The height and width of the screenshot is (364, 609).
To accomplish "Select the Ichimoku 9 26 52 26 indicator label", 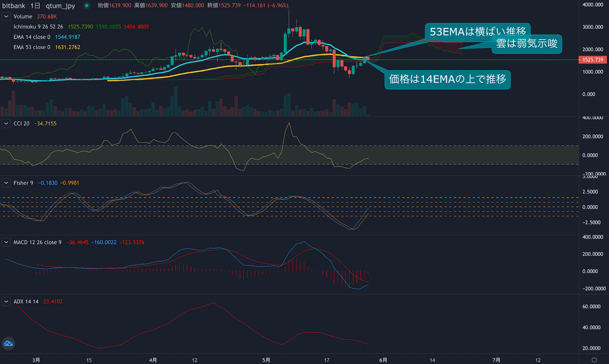I will [x=38, y=27].
